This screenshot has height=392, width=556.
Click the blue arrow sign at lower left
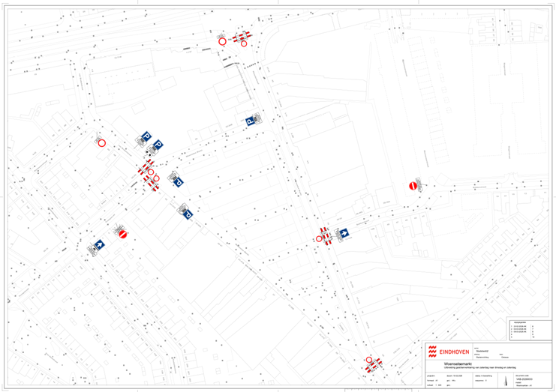tap(99, 244)
